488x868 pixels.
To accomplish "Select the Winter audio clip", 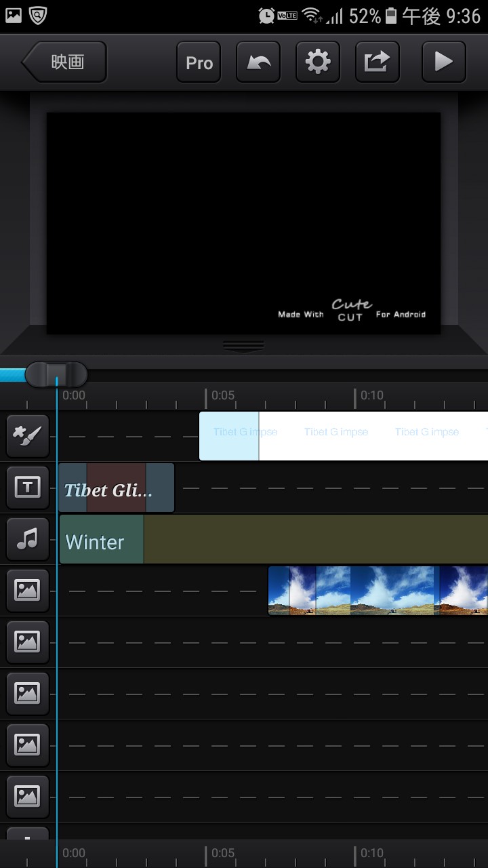I will point(271,540).
